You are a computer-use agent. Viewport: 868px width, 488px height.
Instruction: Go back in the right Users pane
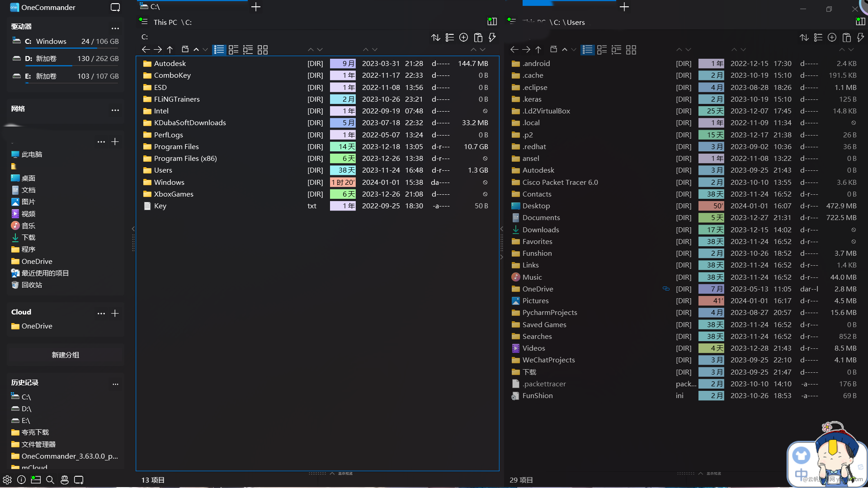pyautogui.click(x=514, y=50)
